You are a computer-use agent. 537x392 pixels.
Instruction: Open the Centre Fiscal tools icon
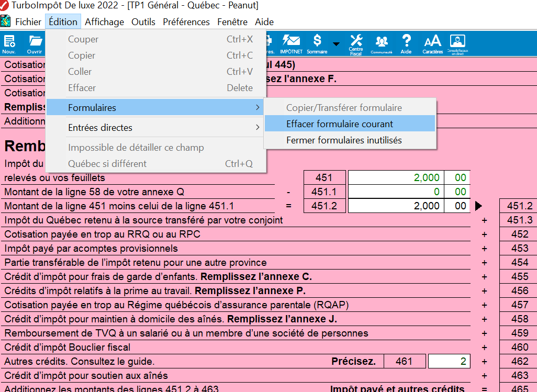356,43
